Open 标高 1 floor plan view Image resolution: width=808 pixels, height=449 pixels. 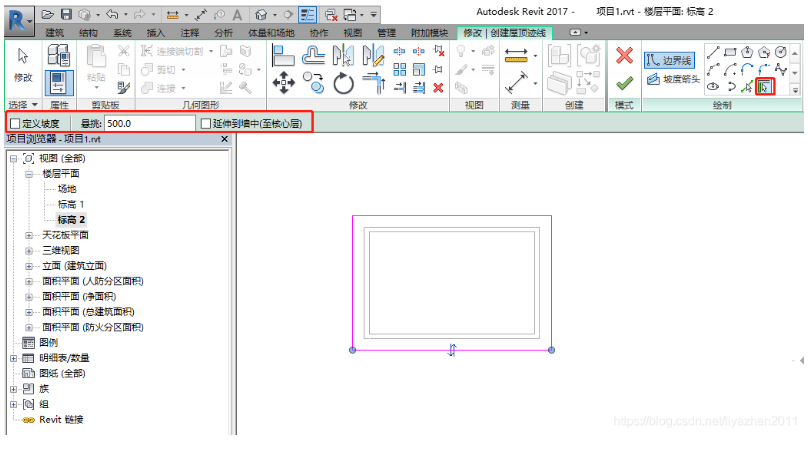[71, 205]
